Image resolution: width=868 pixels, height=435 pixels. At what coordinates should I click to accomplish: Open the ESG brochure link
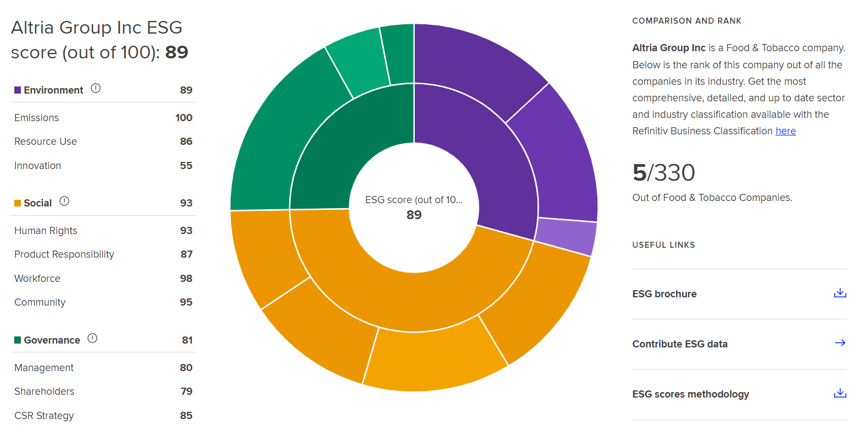[x=664, y=294]
